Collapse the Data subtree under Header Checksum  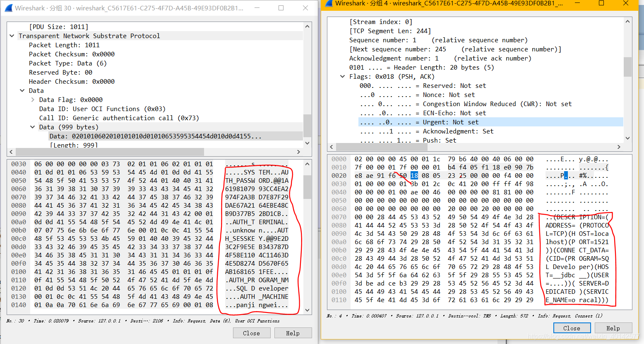tap(22, 91)
